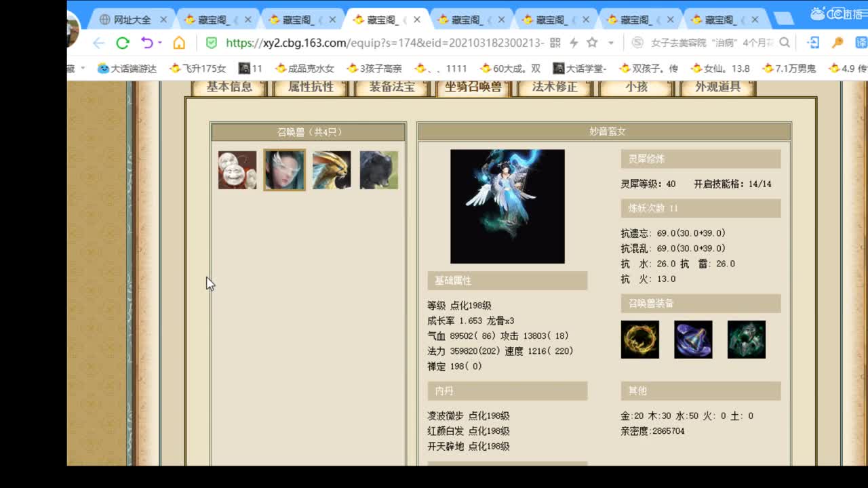Open the 女仙。13.8 bookmark
Screen dimensions: 868x488
coord(720,68)
